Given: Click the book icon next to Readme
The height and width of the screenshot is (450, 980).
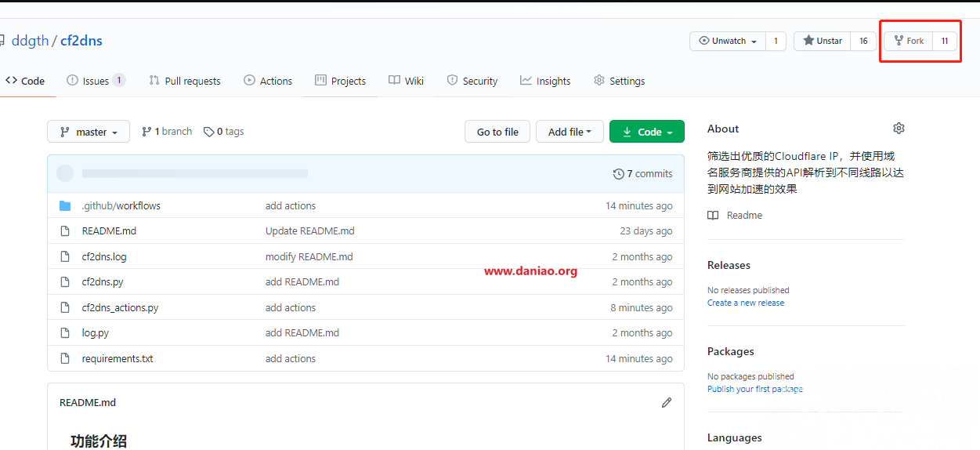Looking at the screenshot, I should 713,215.
